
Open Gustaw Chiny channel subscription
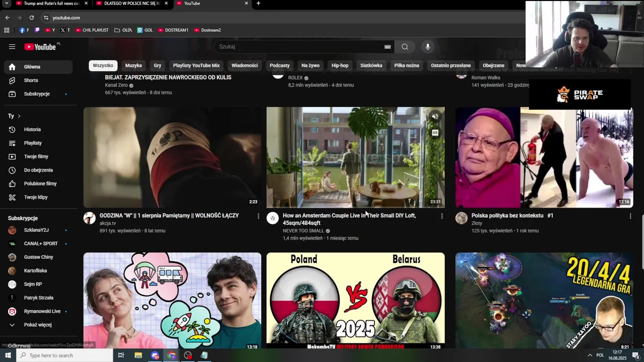[38, 257]
